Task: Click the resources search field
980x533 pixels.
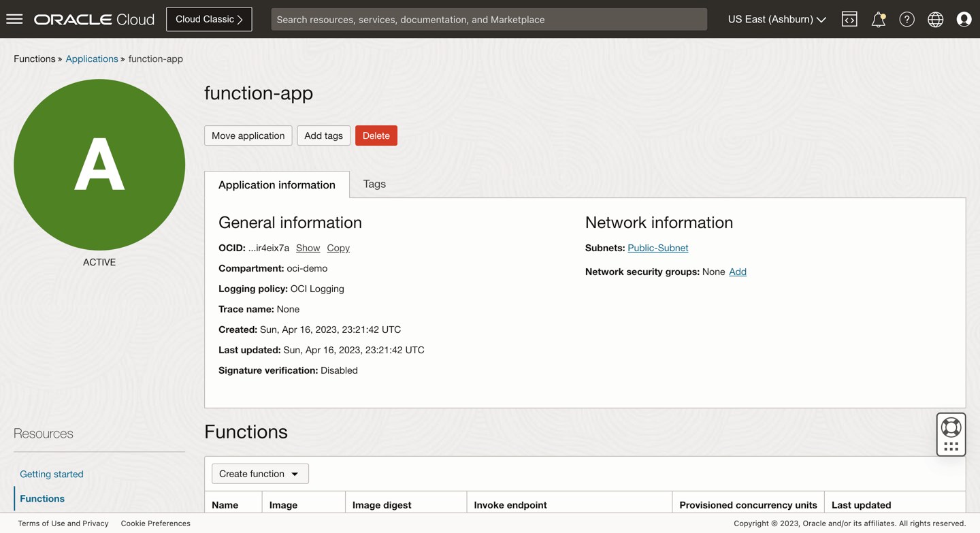Action: coord(489,19)
